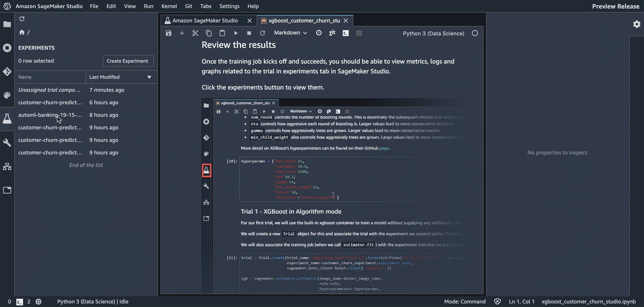Click the shield icon in status bar
The width and height of the screenshot is (644, 307).
497,302
